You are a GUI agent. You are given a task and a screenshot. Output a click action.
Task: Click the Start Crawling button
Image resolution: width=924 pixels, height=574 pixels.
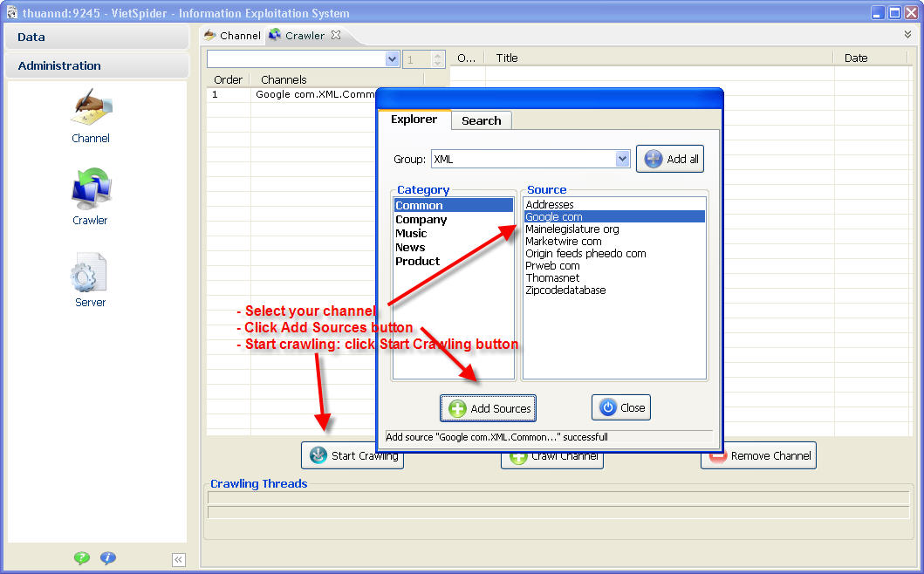(352, 455)
